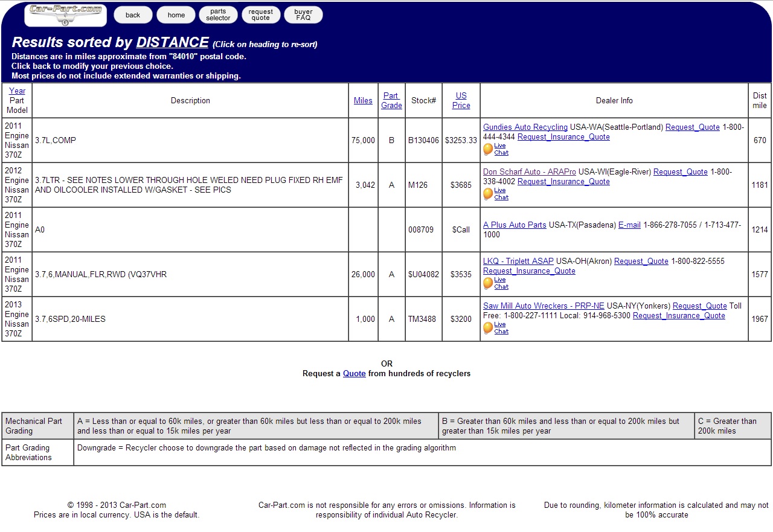Click the Description column header
The width and height of the screenshot is (773, 532).
190,101
